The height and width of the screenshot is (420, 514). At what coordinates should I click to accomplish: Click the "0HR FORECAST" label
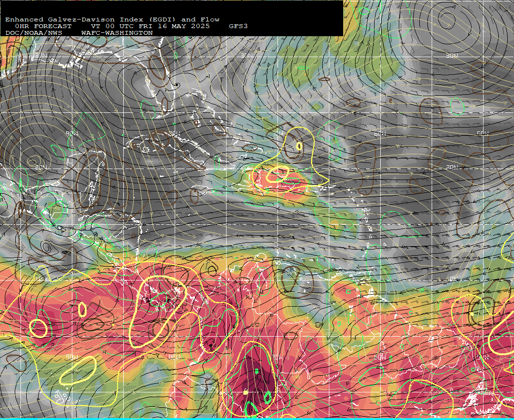pos(43,26)
